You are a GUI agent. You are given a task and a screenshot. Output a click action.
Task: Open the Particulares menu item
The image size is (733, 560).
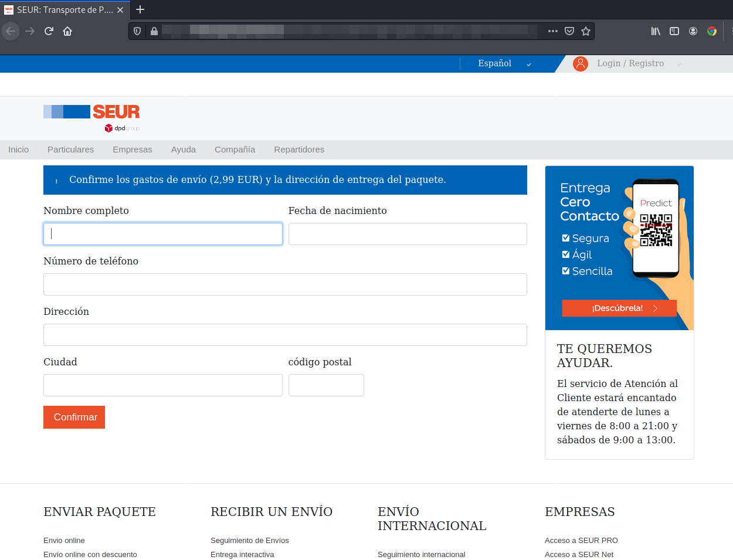pos(70,150)
